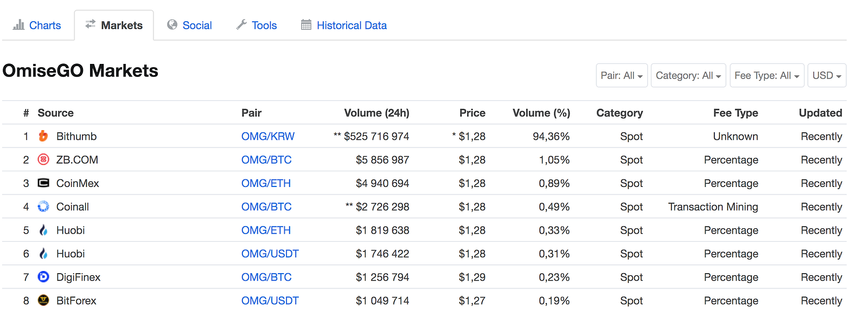Open the Pair: All filter dropdown

point(622,75)
